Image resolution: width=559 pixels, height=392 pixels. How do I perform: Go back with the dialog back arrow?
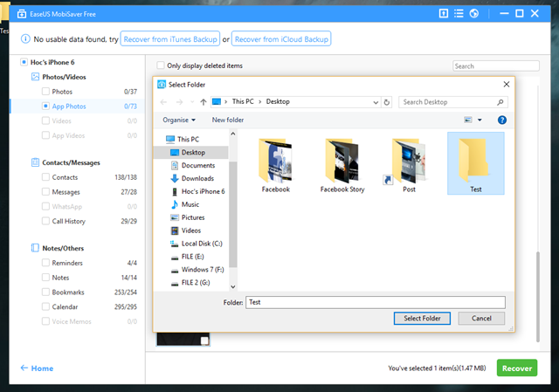pos(163,102)
